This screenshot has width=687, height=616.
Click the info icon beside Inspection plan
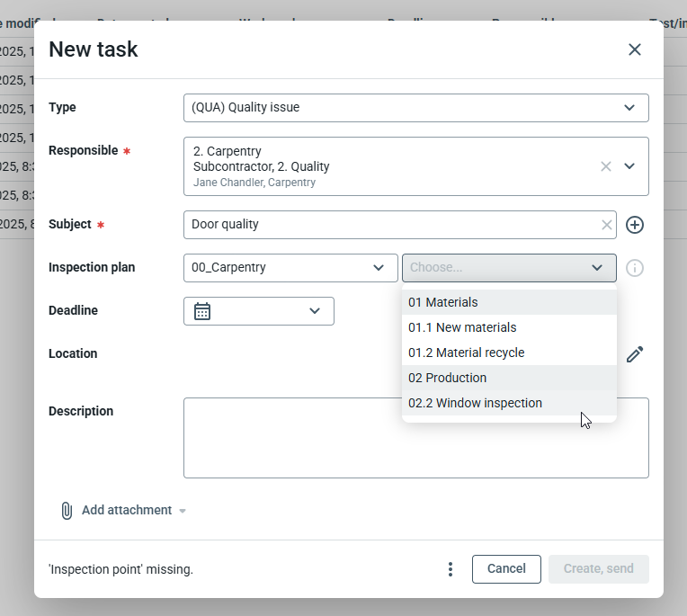[x=635, y=268]
